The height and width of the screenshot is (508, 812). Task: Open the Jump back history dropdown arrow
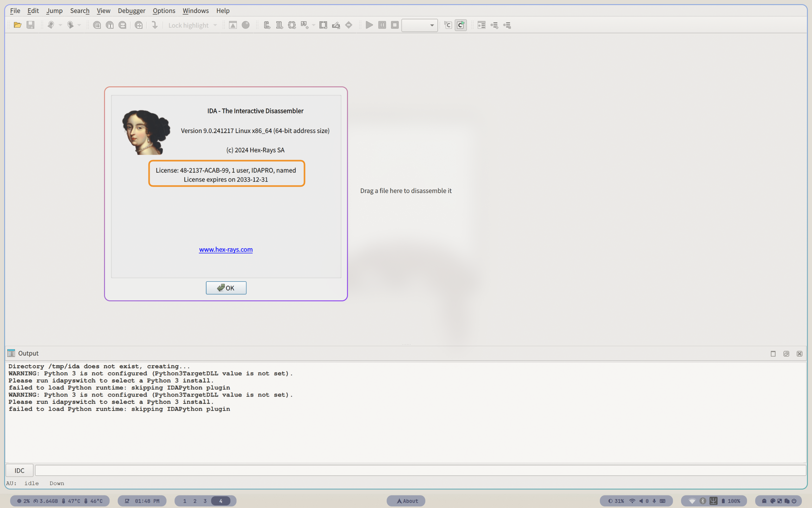coord(60,25)
